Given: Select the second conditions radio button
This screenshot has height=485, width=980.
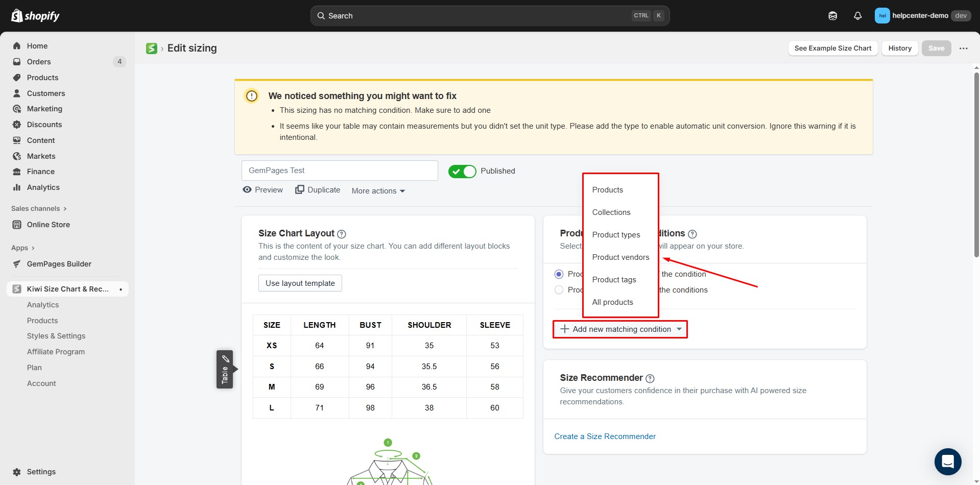Looking at the screenshot, I should (559, 290).
